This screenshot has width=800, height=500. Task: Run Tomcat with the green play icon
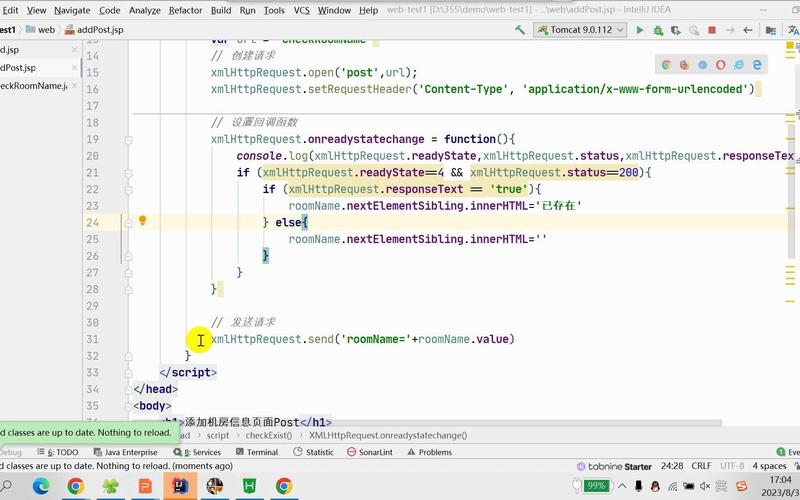(x=639, y=30)
